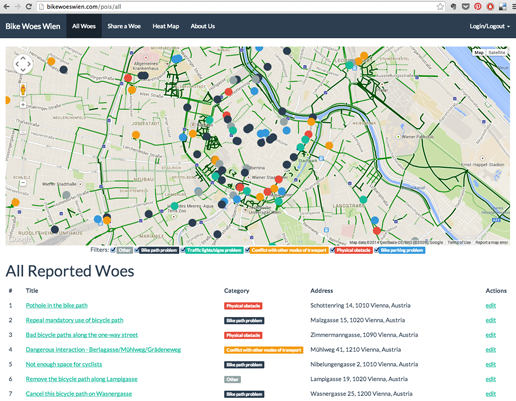Click the teal marker beside Haus des Meeres
The width and height of the screenshot is (516, 401).
[174, 206]
